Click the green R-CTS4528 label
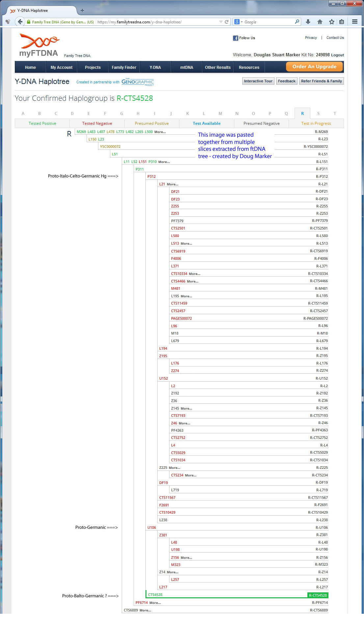The image size is (364, 622). [x=318, y=595]
